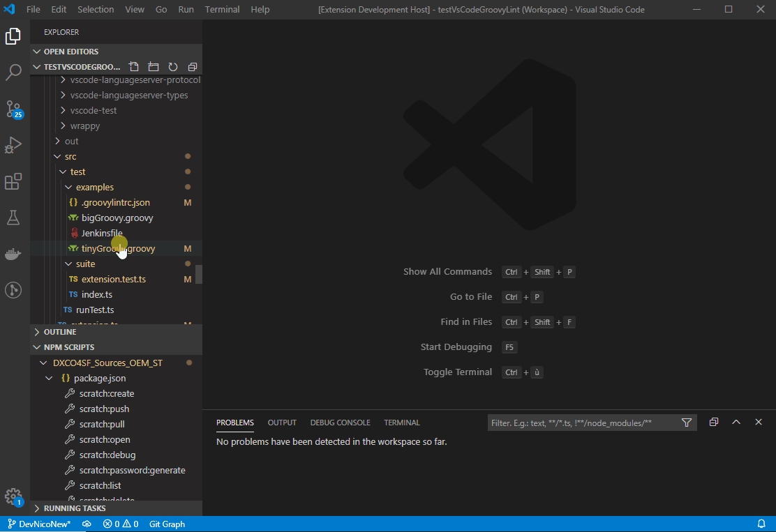Screen dimensions: 776x532
Task: Click the New File icon in explorer header
Action: point(134,67)
